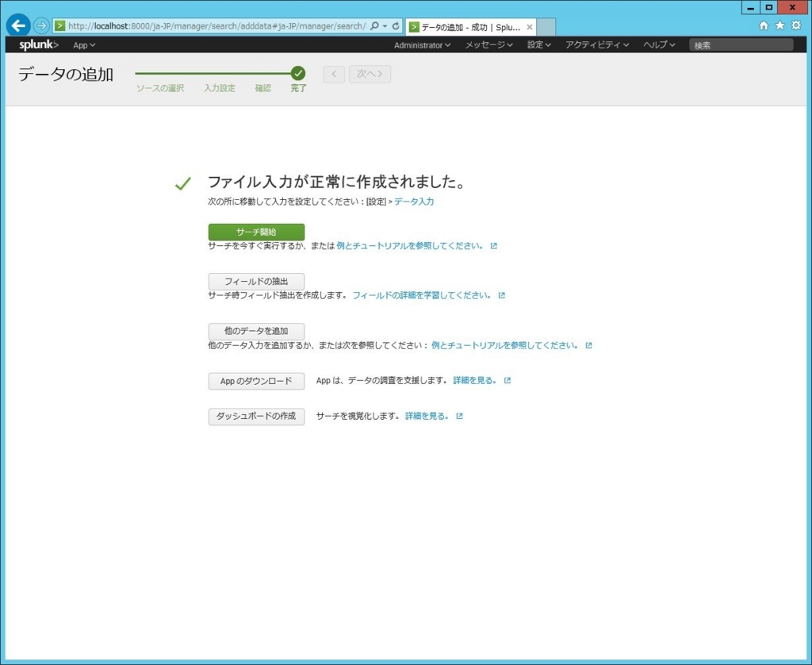Open the App dropdown menu

click(83, 45)
